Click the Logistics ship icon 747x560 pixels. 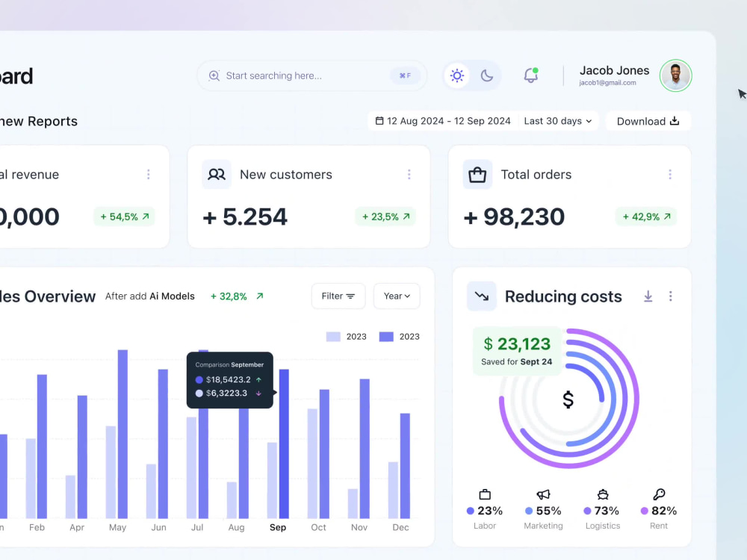tap(603, 494)
